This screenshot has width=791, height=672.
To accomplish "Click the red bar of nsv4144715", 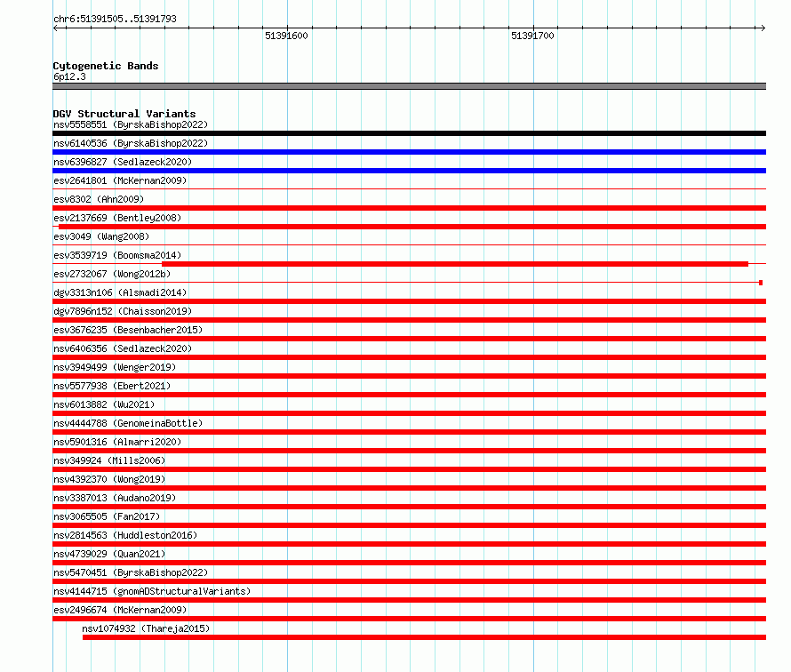I will click(409, 600).
